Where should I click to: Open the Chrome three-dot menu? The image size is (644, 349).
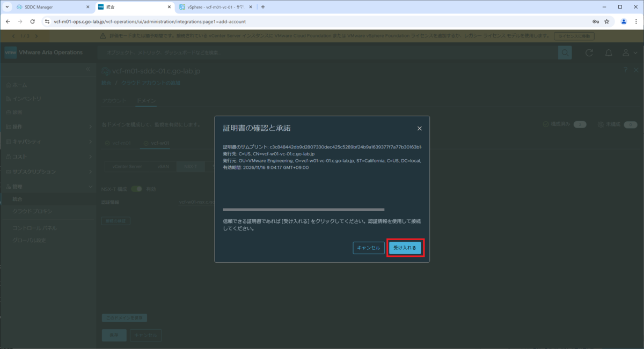[636, 22]
